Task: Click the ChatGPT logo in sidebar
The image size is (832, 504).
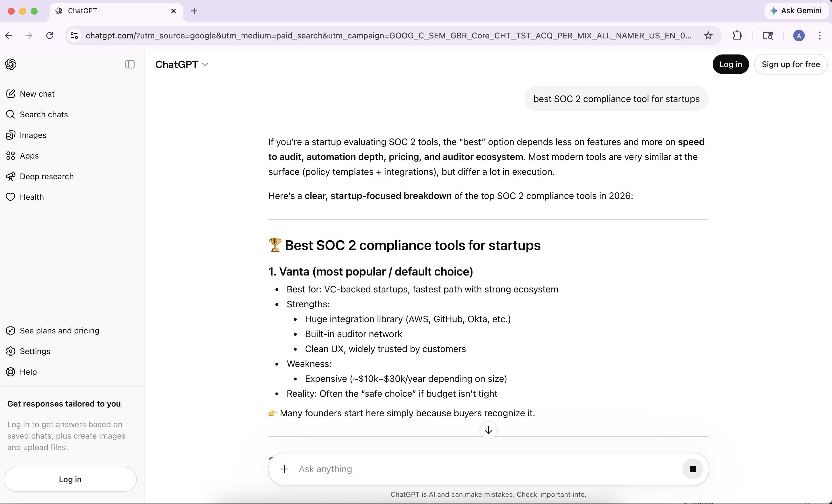Action: click(x=11, y=64)
